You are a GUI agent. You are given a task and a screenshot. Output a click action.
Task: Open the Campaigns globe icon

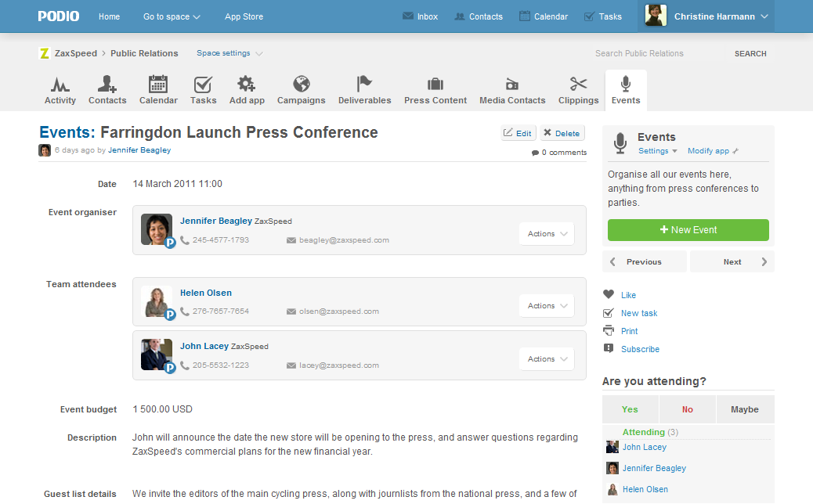click(301, 85)
